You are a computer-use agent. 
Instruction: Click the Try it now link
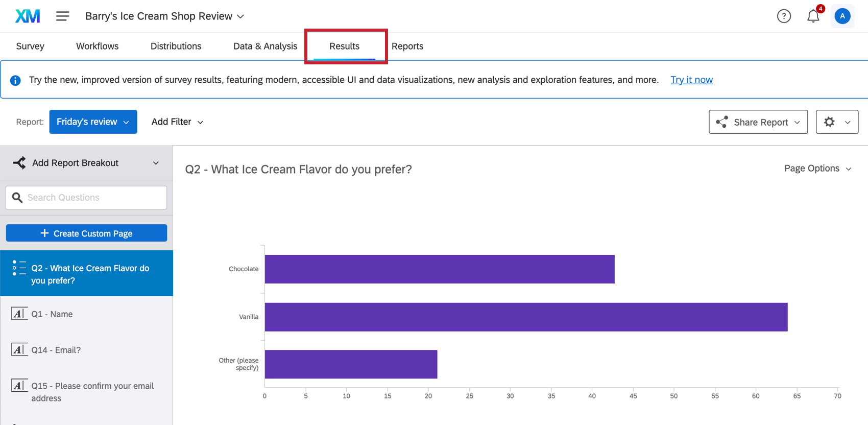[x=692, y=80]
